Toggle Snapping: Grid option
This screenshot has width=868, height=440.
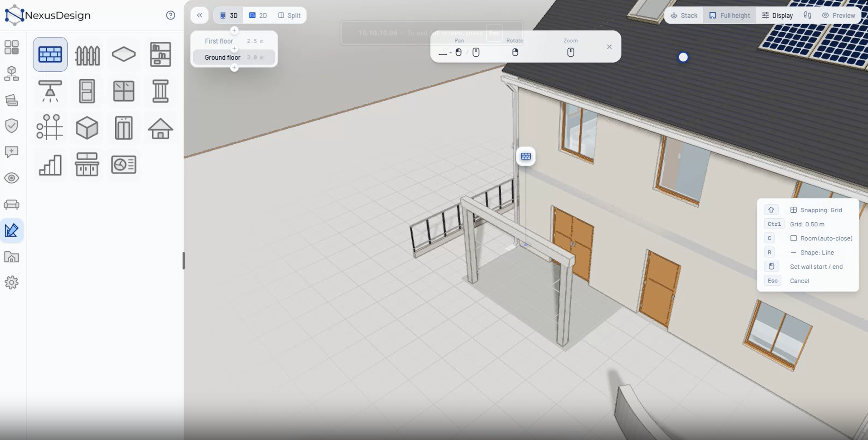pyautogui.click(x=816, y=210)
